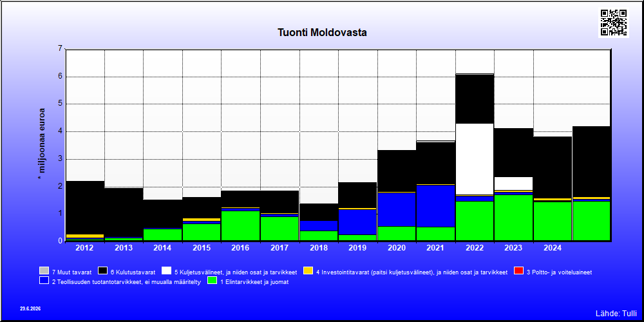Viewport: 644px width, 322px height.
Task: Click the y-axis value 1
Action: [x=61, y=214]
